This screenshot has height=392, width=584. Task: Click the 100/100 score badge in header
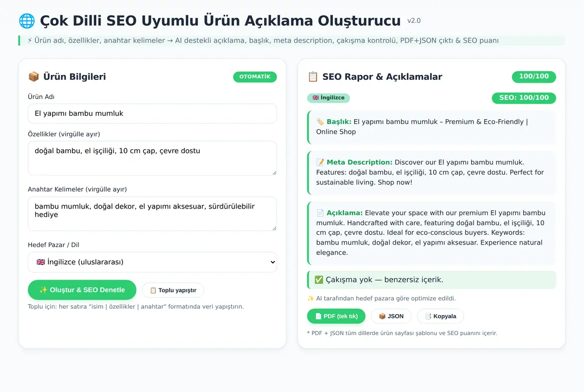tap(534, 76)
